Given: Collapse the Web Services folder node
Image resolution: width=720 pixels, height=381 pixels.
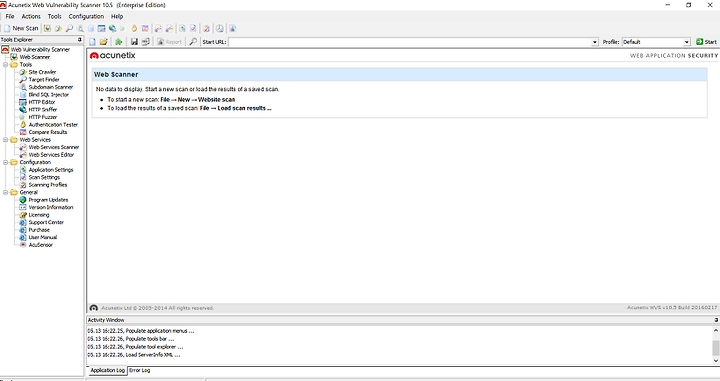Looking at the screenshot, I should [x=6, y=140].
